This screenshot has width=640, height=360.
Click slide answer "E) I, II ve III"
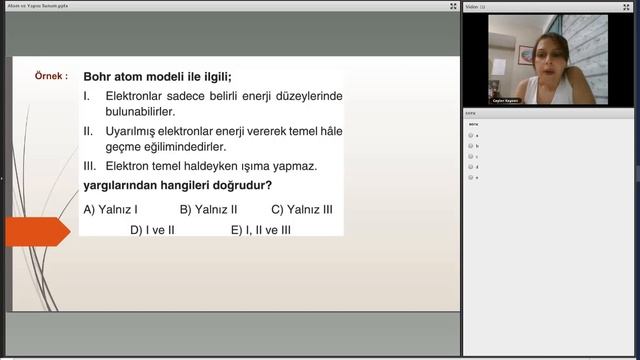point(261,230)
